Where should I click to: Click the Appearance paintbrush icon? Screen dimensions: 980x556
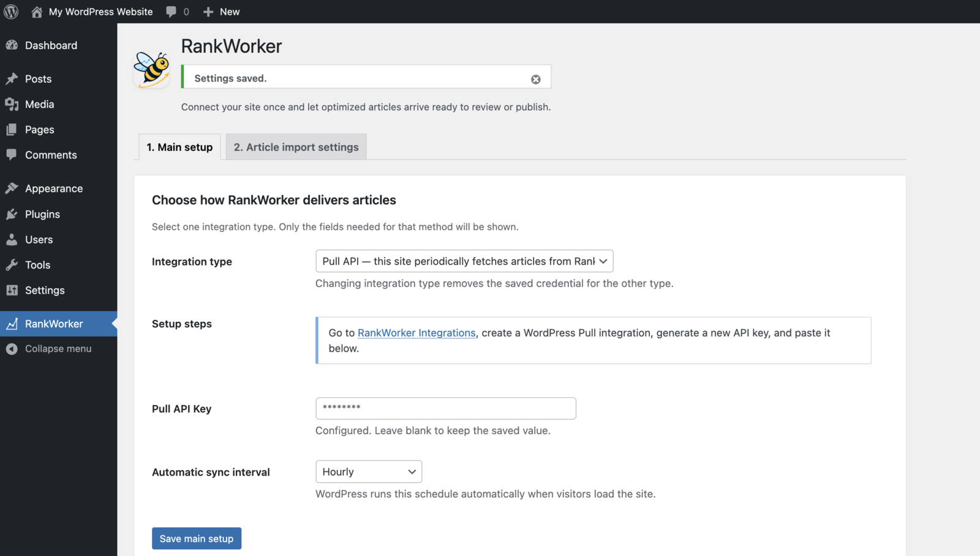tap(12, 188)
